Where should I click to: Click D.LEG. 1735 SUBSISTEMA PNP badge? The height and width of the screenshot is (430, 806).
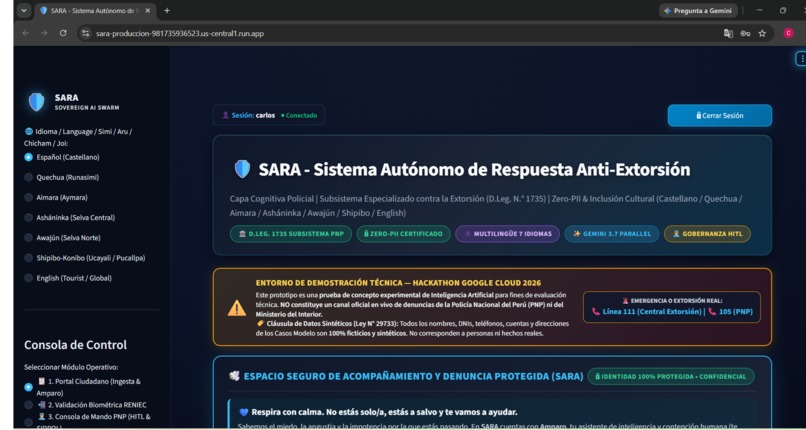pos(291,234)
